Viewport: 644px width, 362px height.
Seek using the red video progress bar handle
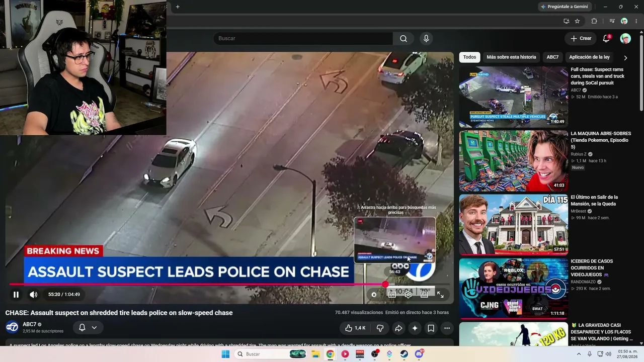[x=385, y=285]
